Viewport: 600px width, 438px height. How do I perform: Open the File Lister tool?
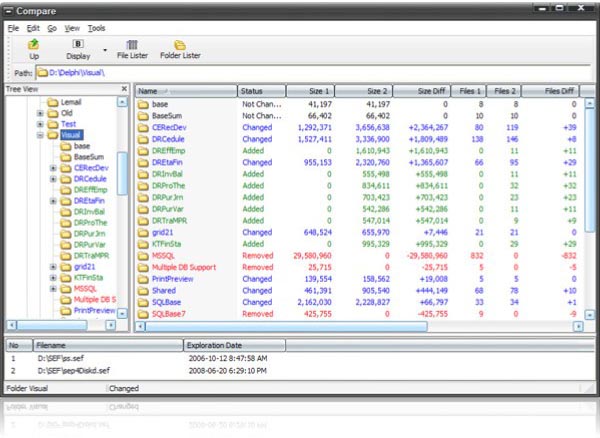(131, 46)
